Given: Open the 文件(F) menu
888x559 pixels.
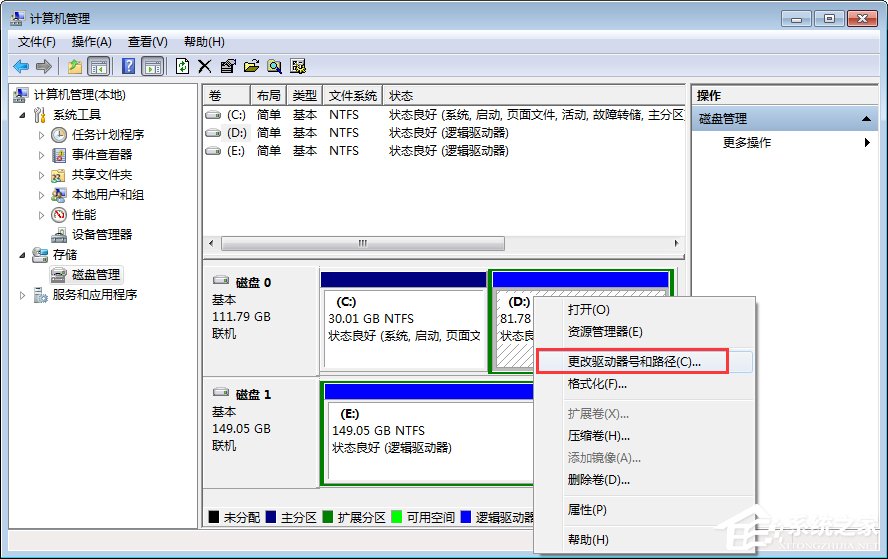Looking at the screenshot, I should click(36, 42).
